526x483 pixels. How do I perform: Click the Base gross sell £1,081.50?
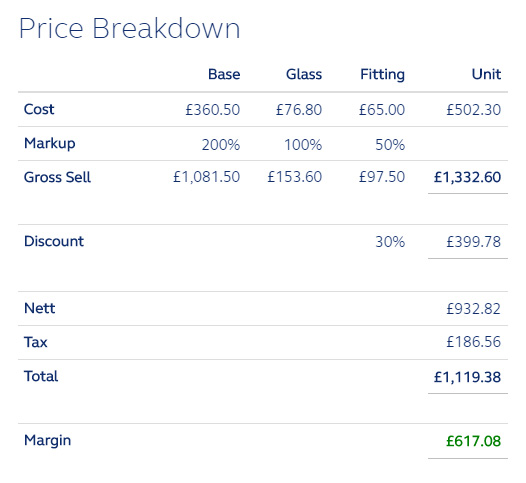point(207,177)
